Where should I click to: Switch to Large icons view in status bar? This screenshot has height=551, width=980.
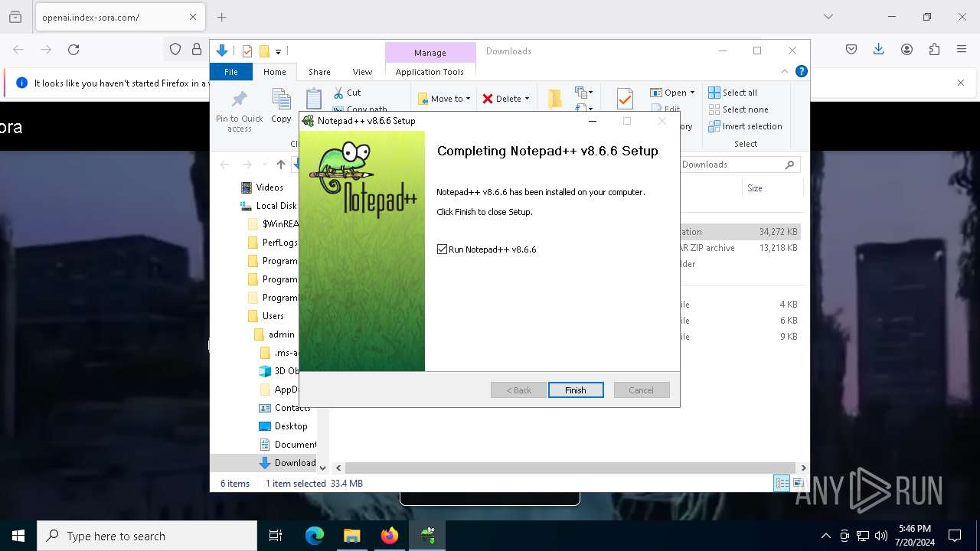798,483
